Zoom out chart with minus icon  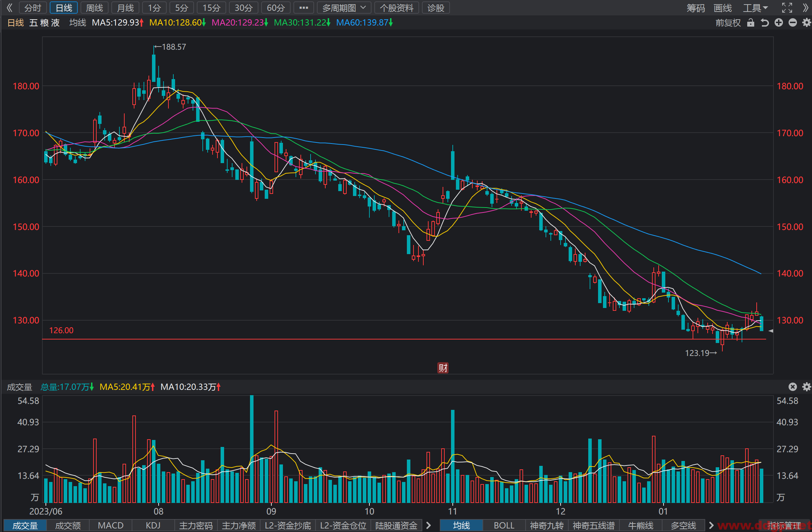point(793,23)
